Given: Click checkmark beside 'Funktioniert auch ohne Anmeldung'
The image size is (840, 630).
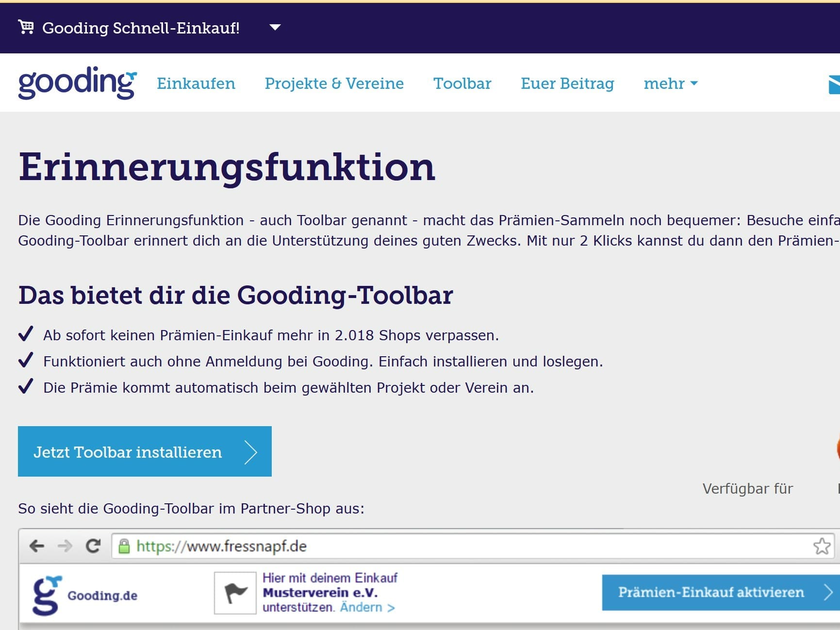Looking at the screenshot, I should [x=26, y=360].
